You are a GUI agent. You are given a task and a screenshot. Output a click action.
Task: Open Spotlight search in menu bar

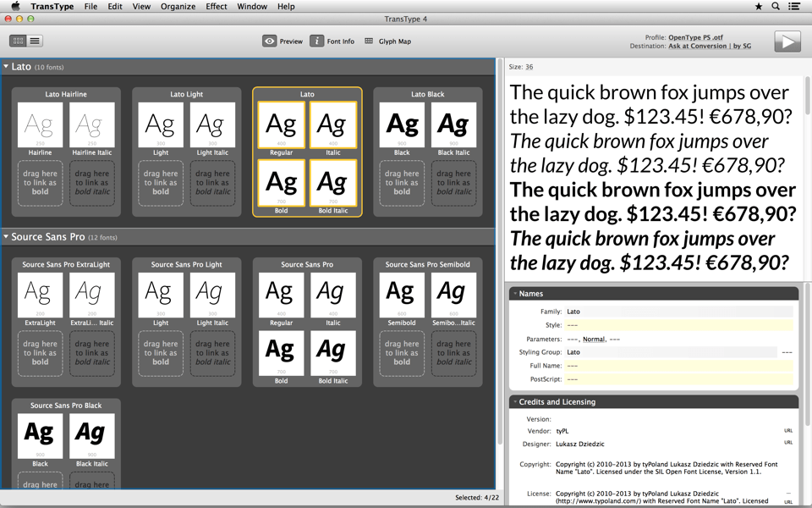pos(776,7)
